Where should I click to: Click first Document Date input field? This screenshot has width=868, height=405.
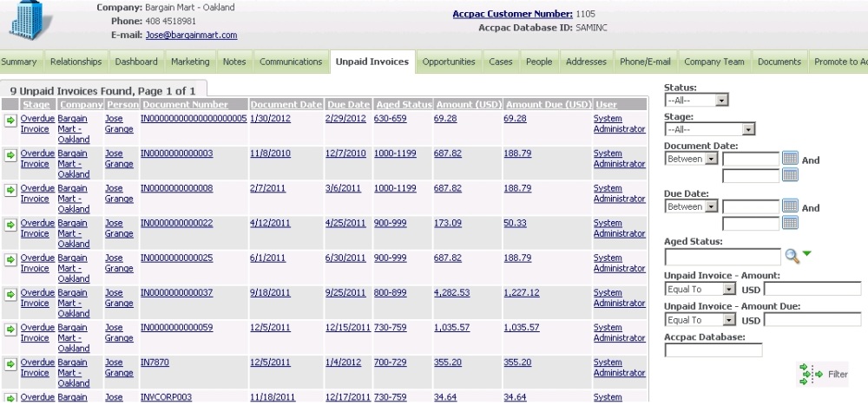(751, 160)
